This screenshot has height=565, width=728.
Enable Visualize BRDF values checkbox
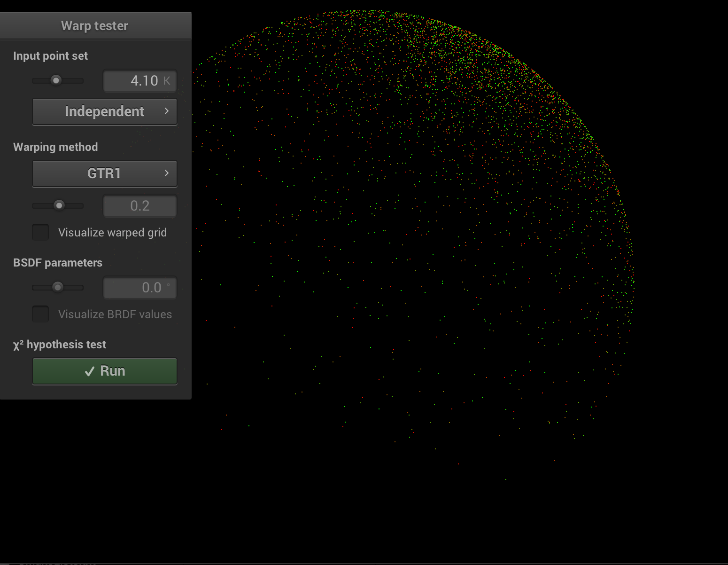pyautogui.click(x=40, y=314)
